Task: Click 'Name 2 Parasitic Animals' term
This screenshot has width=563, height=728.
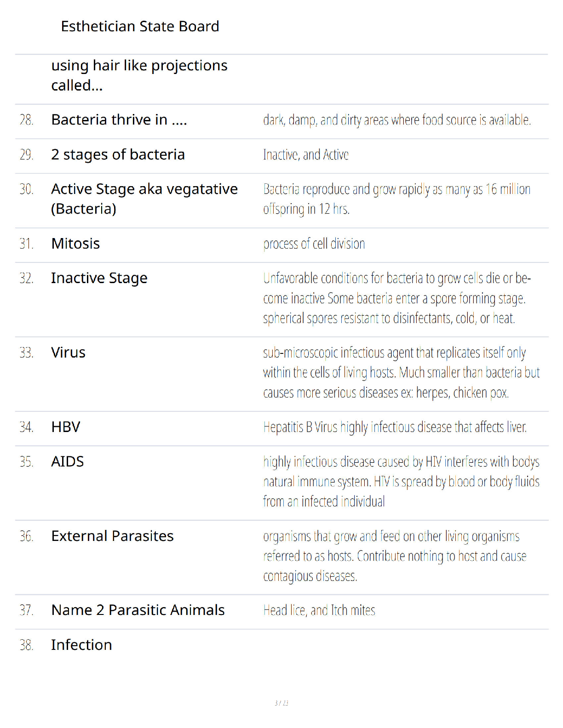Action: [x=138, y=610]
